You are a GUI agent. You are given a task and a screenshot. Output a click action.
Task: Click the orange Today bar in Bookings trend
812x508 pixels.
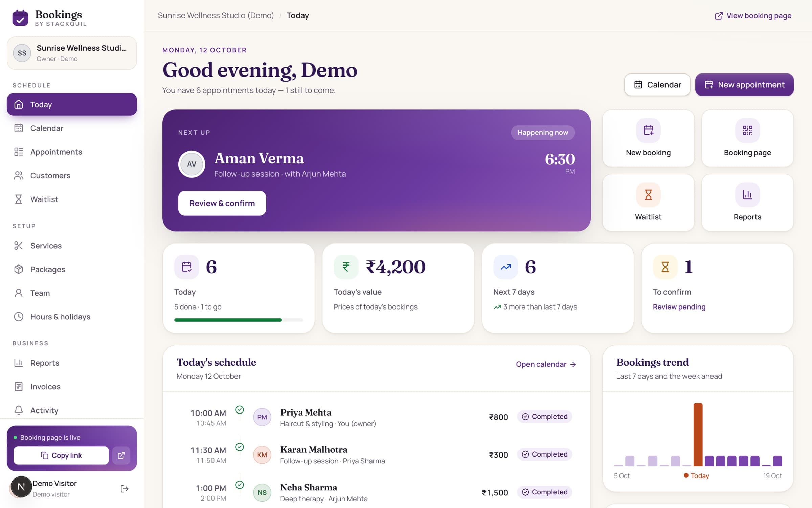click(x=698, y=435)
